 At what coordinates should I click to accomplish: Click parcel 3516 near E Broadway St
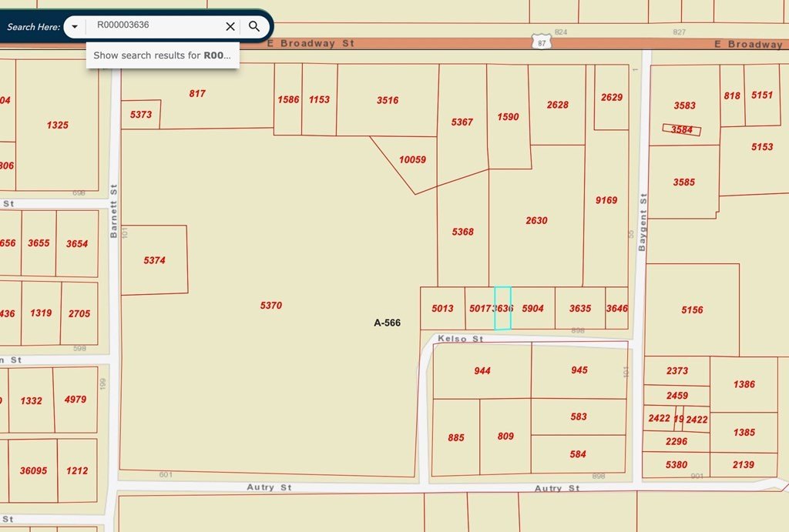pyautogui.click(x=388, y=100)
